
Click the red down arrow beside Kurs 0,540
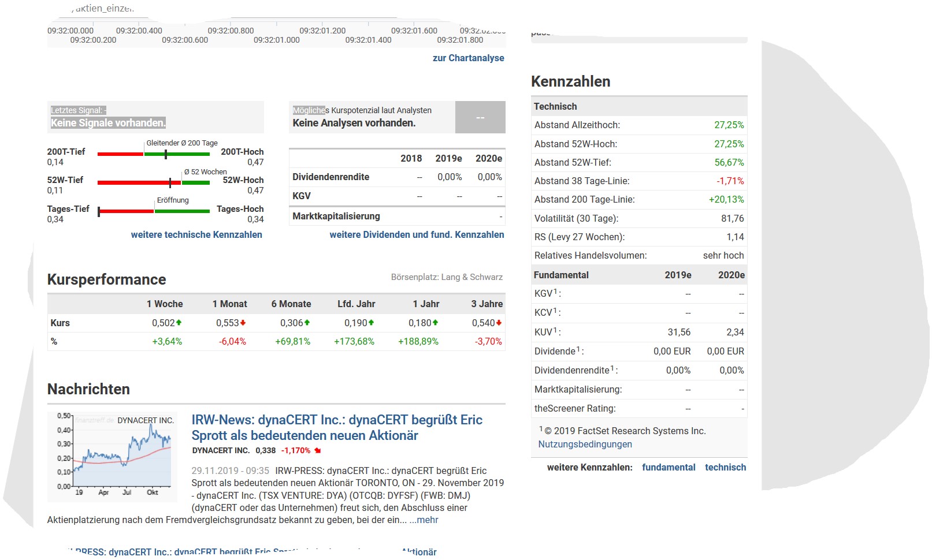pos(499,323)
